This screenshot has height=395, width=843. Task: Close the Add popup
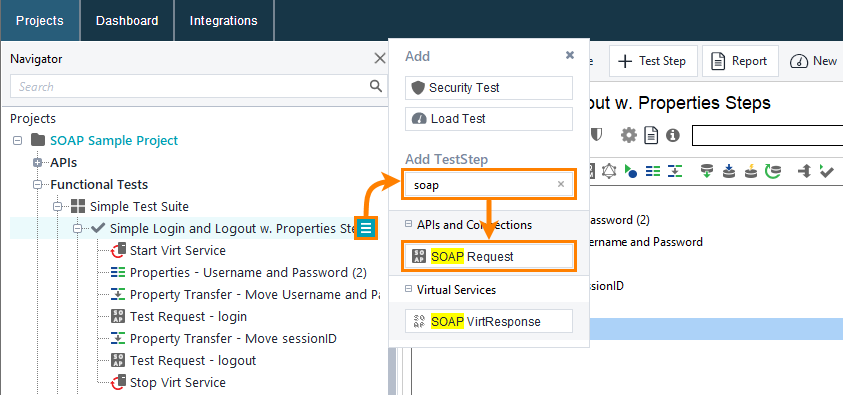coord(570,55)
